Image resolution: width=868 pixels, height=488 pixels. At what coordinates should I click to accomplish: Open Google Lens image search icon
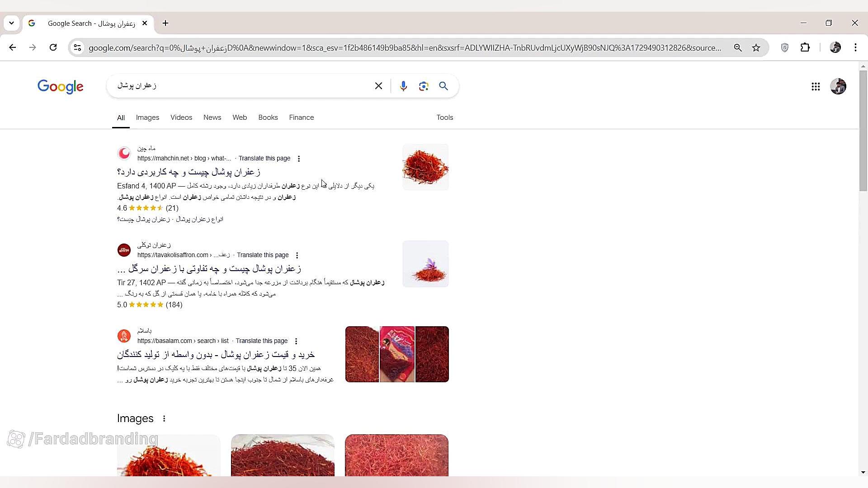[424, 86]
